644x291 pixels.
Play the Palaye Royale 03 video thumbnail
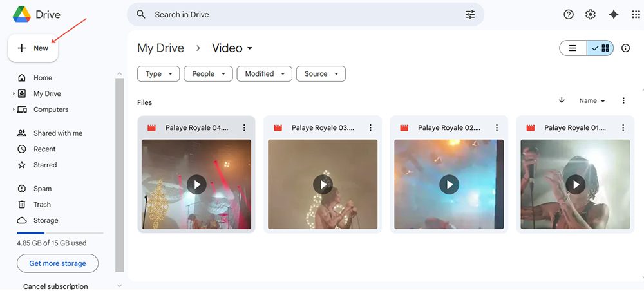click(323, 184)
